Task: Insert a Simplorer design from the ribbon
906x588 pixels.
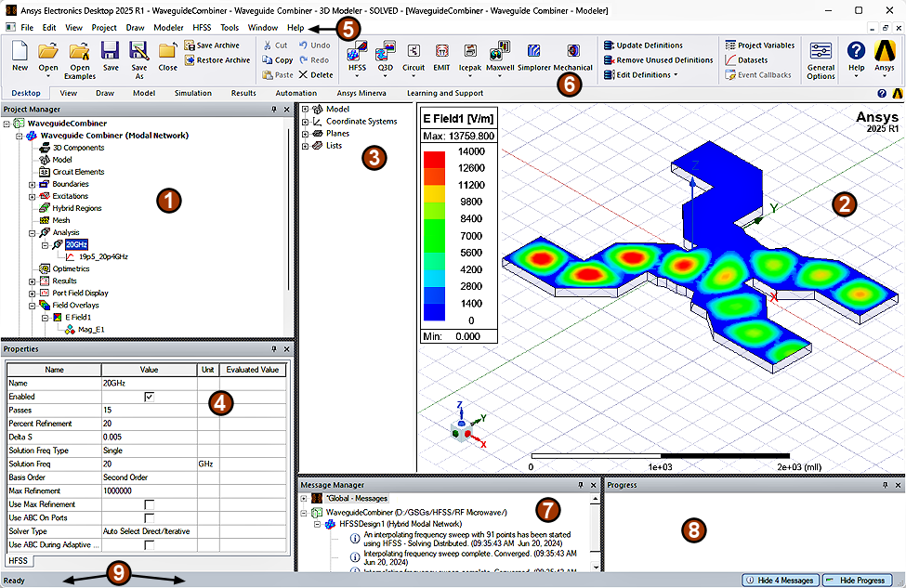Action: [534, 57]
